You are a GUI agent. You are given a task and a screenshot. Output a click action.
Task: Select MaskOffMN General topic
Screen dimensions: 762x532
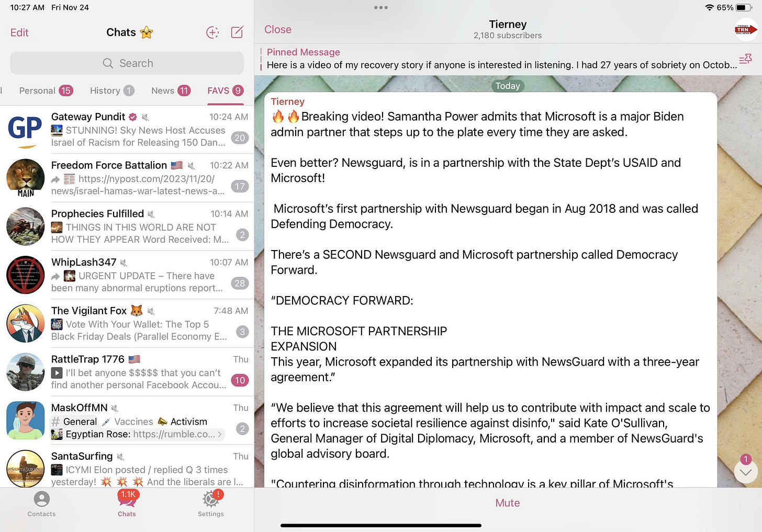tap(74, 422)
